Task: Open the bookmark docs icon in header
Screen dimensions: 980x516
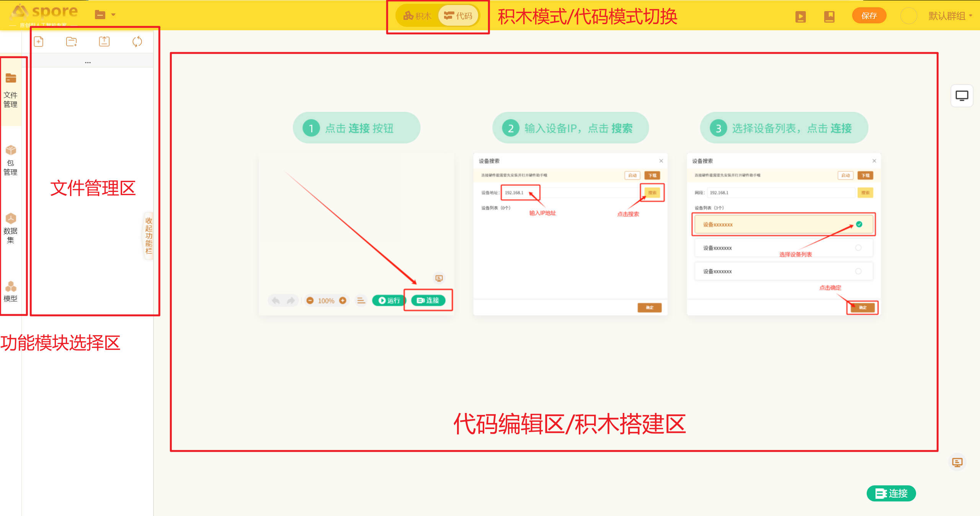Action: pyautogui.click(x=829, y=16)
